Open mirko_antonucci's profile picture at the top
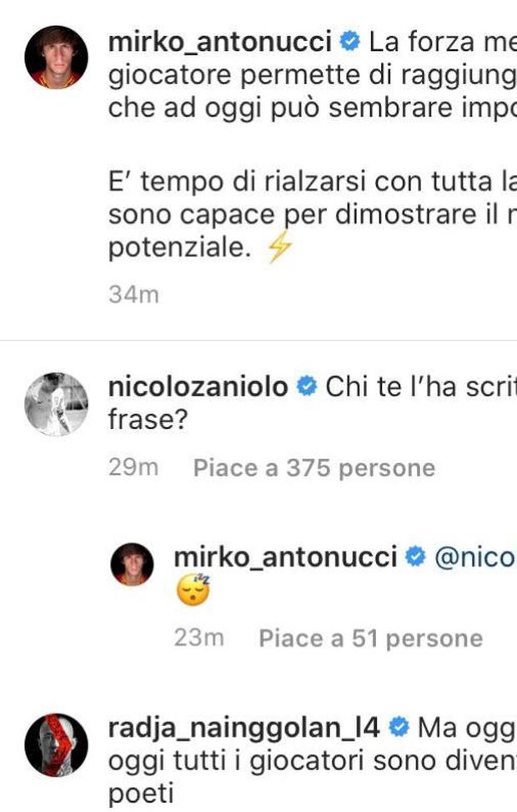This screenshot has width=517, height=812. tap(57, 56)
